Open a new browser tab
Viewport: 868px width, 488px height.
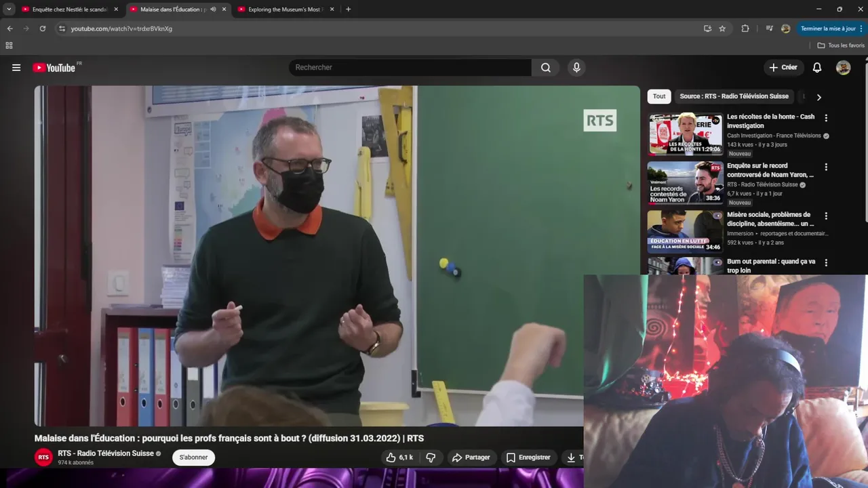click(x=348, y=9)
